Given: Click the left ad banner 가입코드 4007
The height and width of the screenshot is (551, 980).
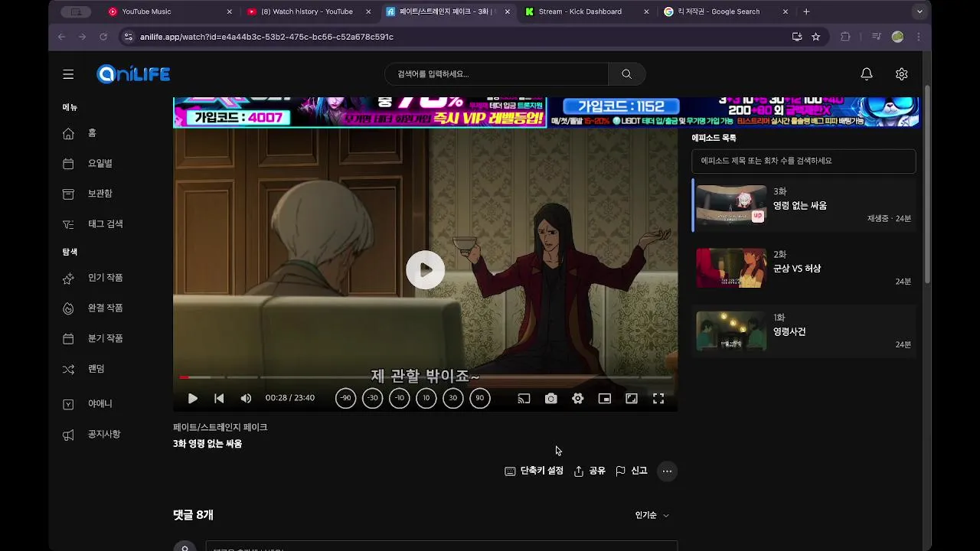Looking at the screenshot, I should tap(360, 112).
